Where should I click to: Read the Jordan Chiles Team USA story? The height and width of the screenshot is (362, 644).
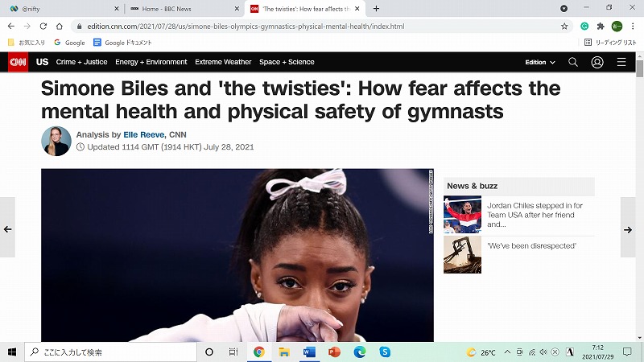click(x=535, y=215)
